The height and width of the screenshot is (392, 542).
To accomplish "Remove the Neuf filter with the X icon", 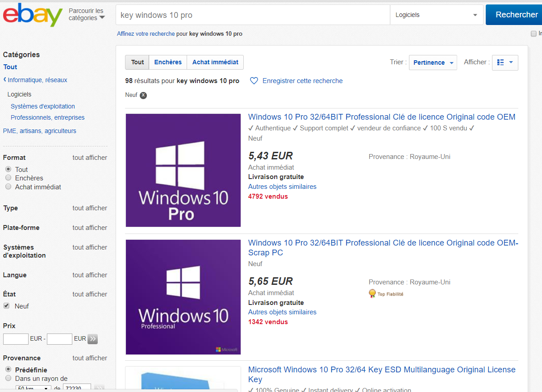I will pyautogui.click(x=143, y=95).
